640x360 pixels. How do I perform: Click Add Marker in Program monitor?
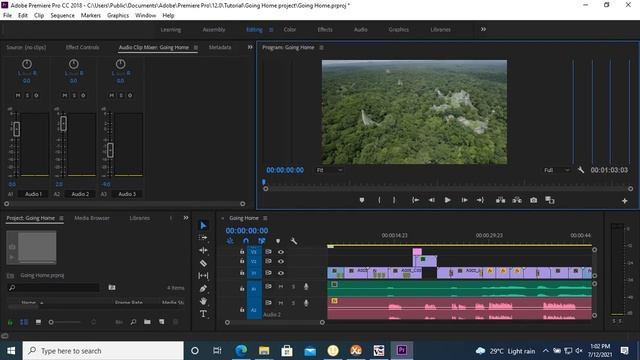(x=362, y=200)
